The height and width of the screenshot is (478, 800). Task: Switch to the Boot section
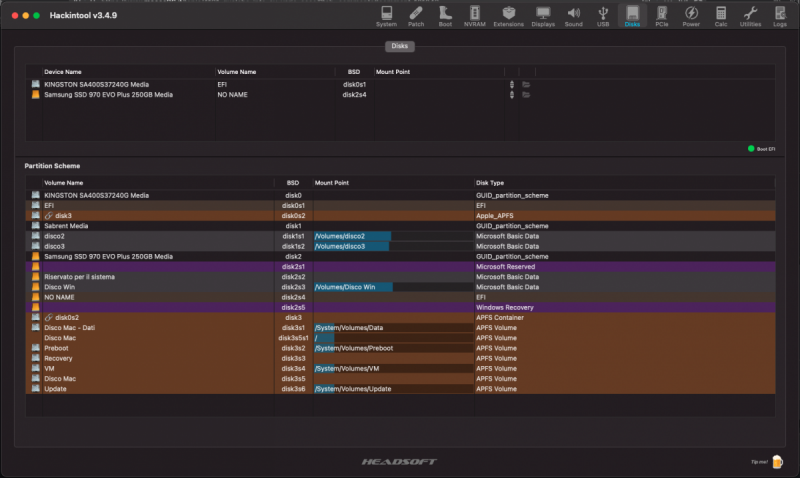tap(445, 15)
